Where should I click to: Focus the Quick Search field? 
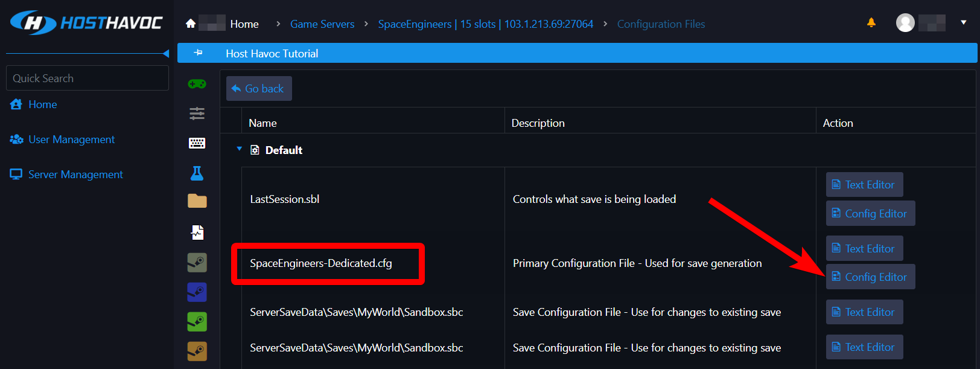point(87,78)
